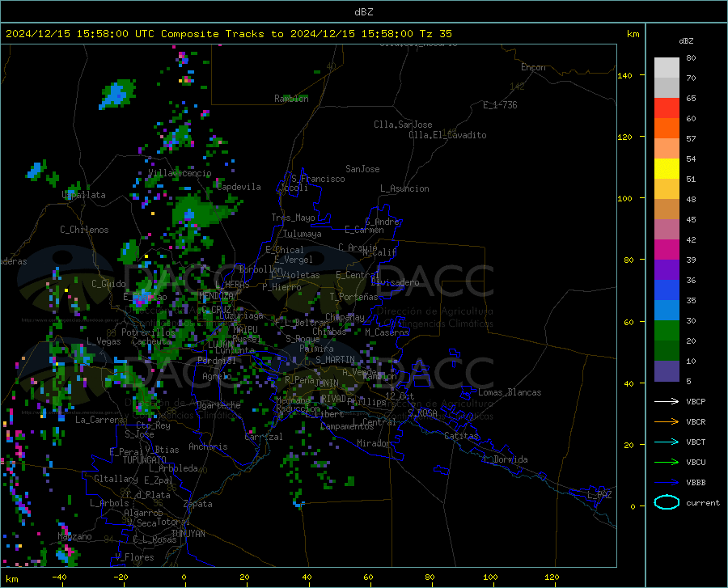Click the 'C_Chilenos' place label

(x=84, y=231)
